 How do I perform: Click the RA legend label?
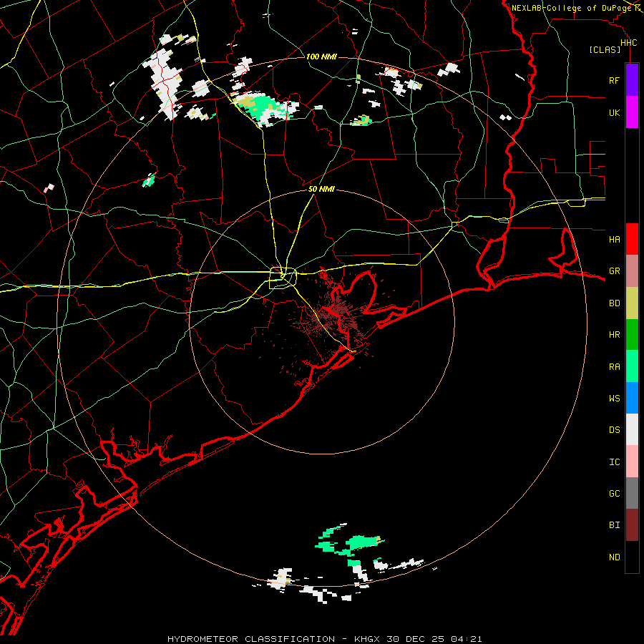(614, 367)
